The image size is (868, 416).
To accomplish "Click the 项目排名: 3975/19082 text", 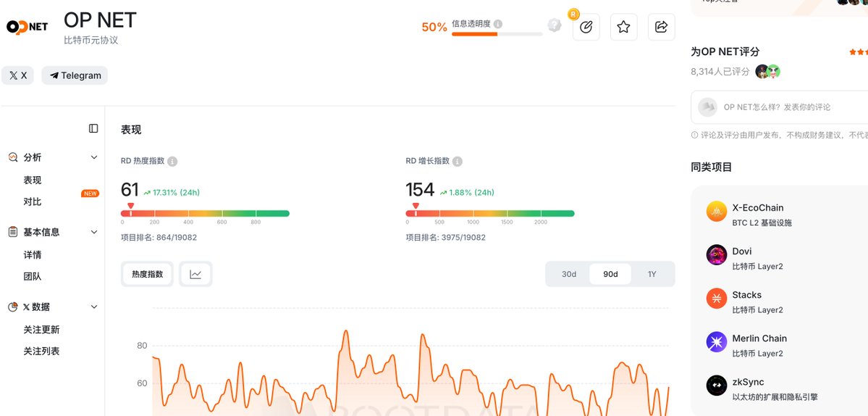I will click(x=446, y=238).
